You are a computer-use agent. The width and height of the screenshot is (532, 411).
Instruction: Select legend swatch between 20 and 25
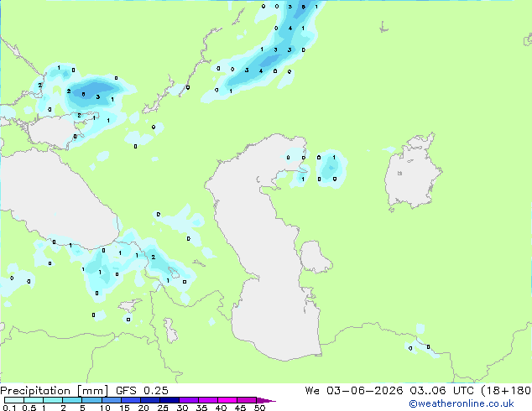click(149, 400)
